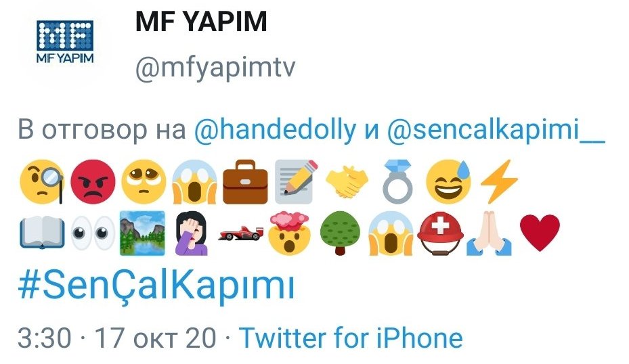Open the MF YAPIM display name
This screenshot has height=364, width=629.
pyautogui.click(x=201, y=22)
